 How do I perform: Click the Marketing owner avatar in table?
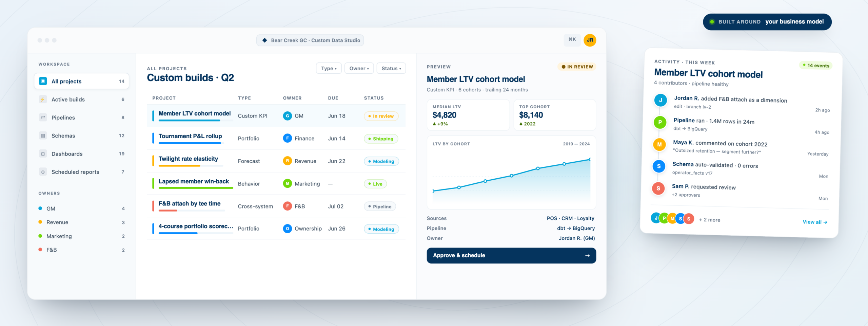[x=288, y=183]
